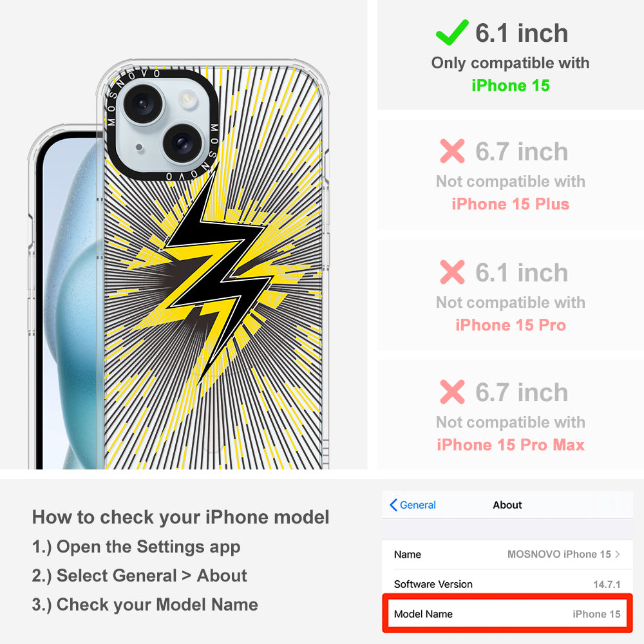Viewport: 644px width, 644px height.
Task: Click the lower camera lens on the phone
Action: pos(182,142)
